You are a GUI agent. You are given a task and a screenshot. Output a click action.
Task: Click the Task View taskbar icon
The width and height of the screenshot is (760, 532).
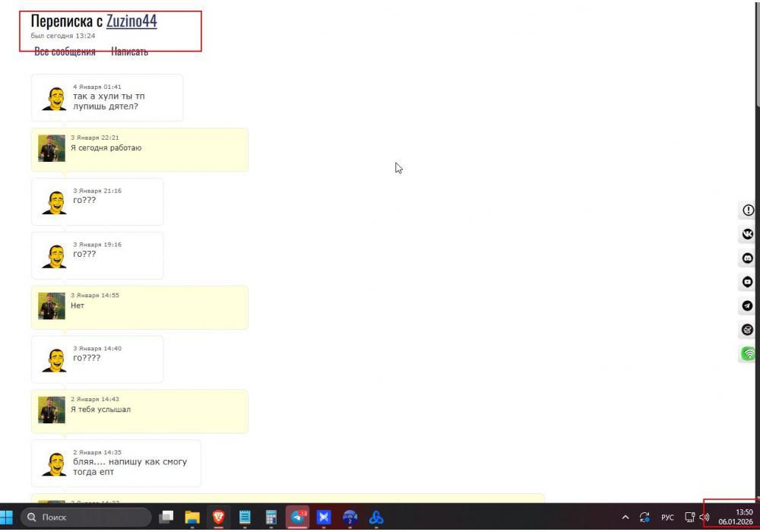click(166, 517)
